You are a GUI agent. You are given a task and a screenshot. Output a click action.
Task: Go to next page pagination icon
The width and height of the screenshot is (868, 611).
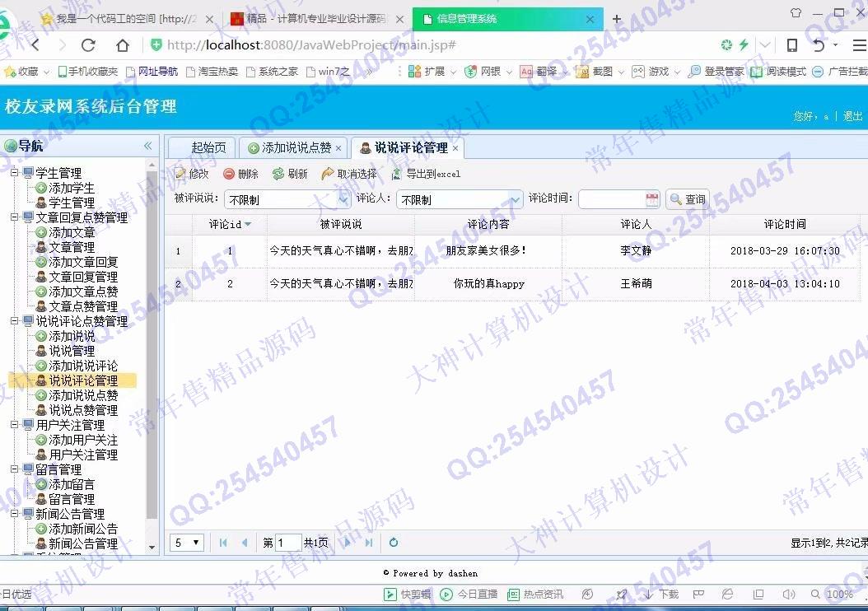[348, 543]
